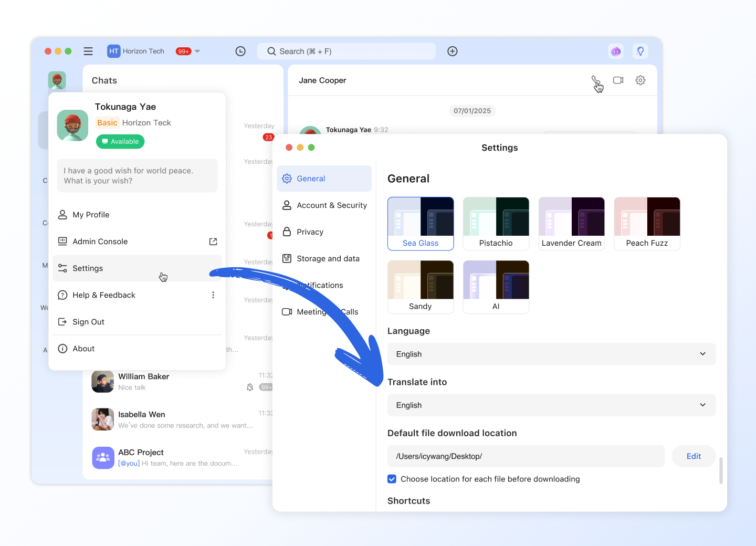Click the lightbulb icon in the top right

[640, 51]
